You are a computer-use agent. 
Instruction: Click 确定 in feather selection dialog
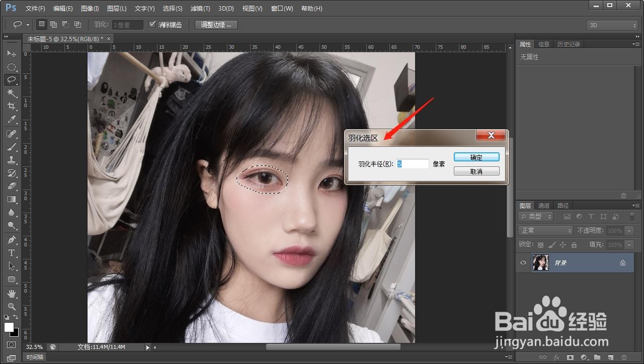tap(476, 157)
